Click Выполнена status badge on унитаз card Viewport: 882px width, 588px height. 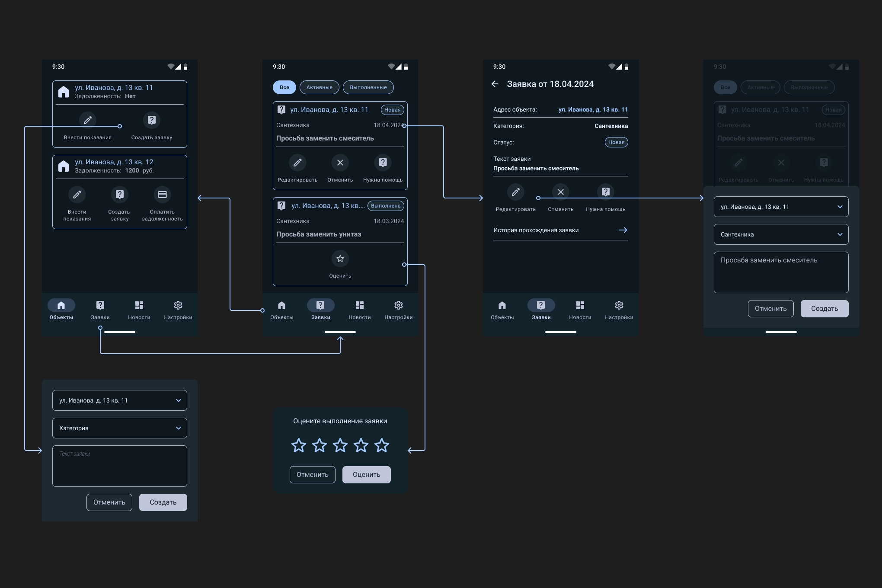[386, 206]
